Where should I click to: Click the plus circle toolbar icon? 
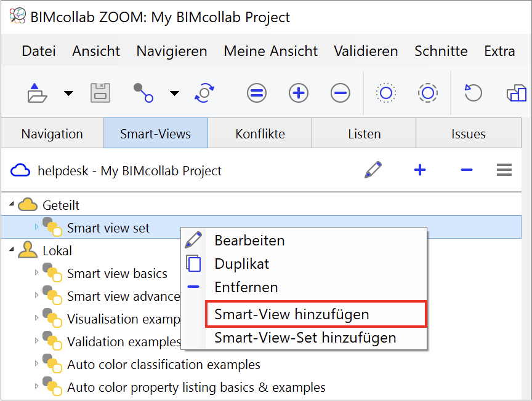click(x=299, y=93)
